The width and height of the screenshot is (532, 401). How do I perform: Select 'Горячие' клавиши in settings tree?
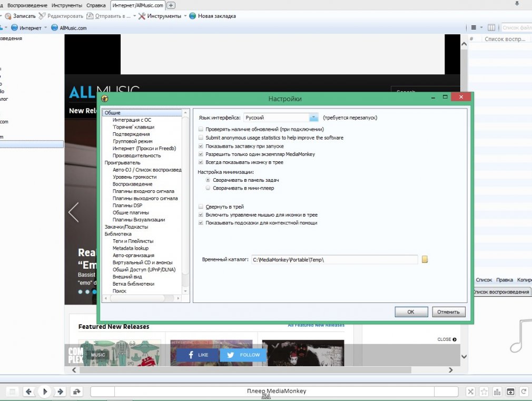click(x=133, y=127)
